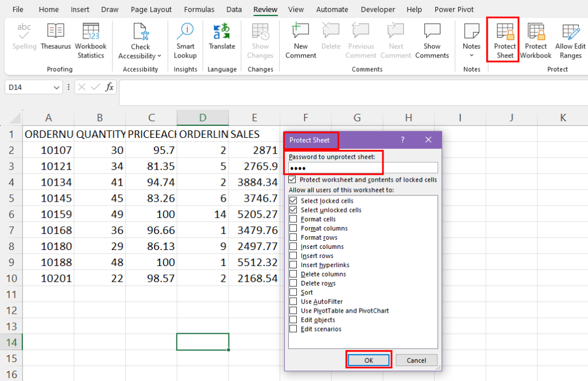Confirm Protect Sheet with OK
588x381 pixels.
369,360
